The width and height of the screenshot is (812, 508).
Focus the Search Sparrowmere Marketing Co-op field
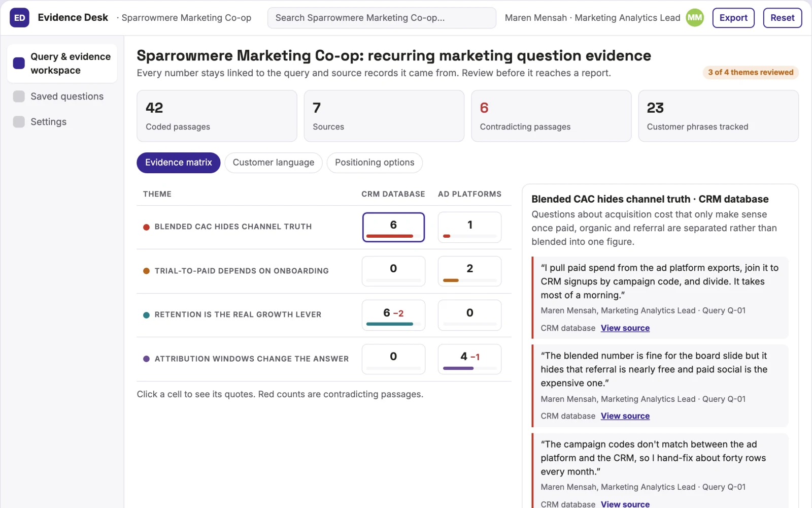pyautogui.click(x=382, y=18)
